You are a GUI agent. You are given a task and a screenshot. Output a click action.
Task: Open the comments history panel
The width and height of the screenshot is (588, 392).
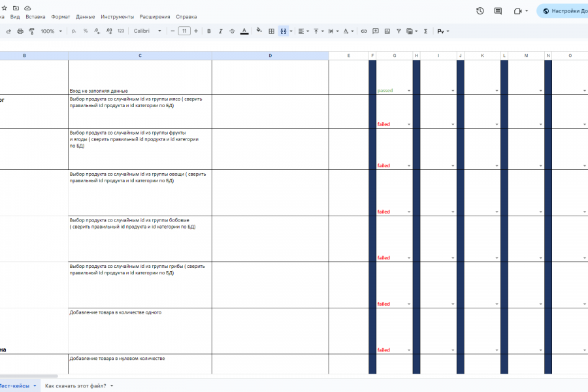coord(498,11)
